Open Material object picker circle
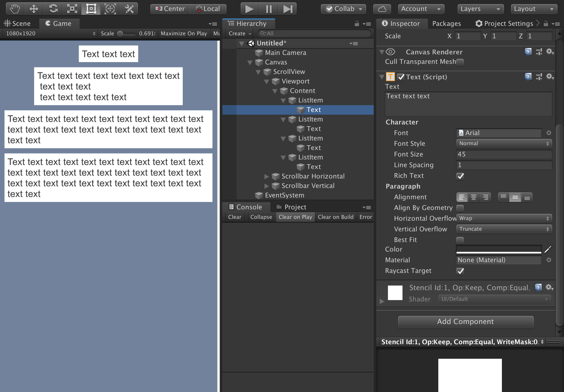564x392 pixels. coord(549,260)
